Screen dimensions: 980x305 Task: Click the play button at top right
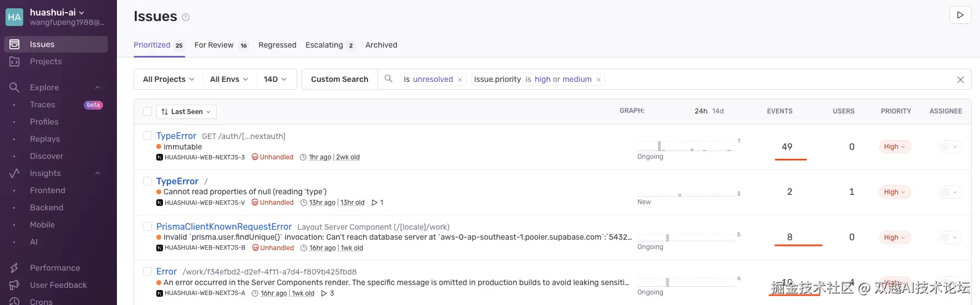(x=960, y=15)
